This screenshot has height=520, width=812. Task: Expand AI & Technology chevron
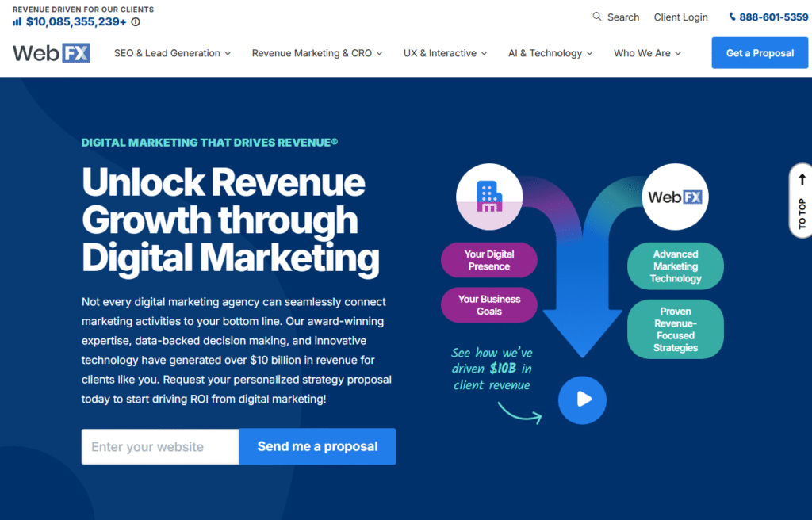(x=590, y=53)
